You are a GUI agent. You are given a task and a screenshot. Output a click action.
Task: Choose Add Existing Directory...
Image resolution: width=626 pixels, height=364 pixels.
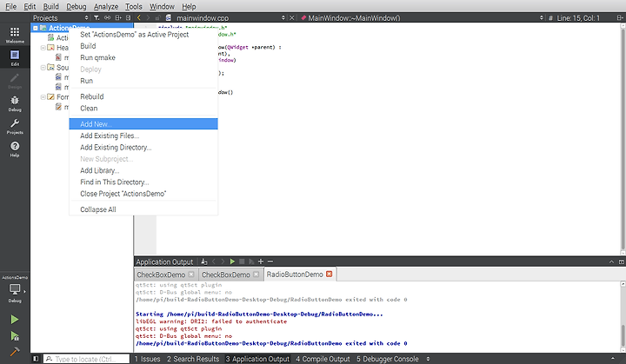tap(143, 148)
